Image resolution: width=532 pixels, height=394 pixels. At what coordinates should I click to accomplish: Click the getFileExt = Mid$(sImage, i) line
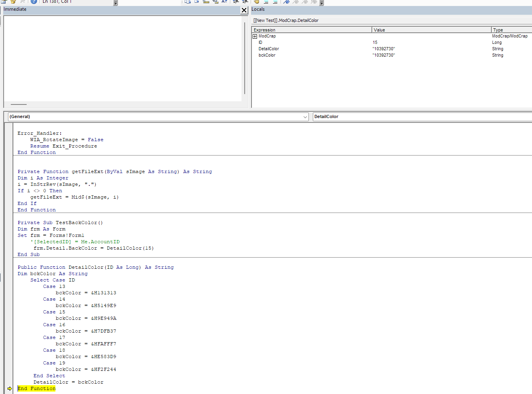point(75,197)
